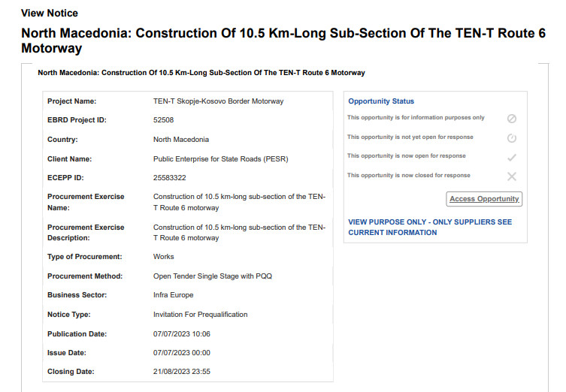Click VIEW PURPOSE ONLY suppliers notice text
The image size is (566, 392).
coord(430,228)
